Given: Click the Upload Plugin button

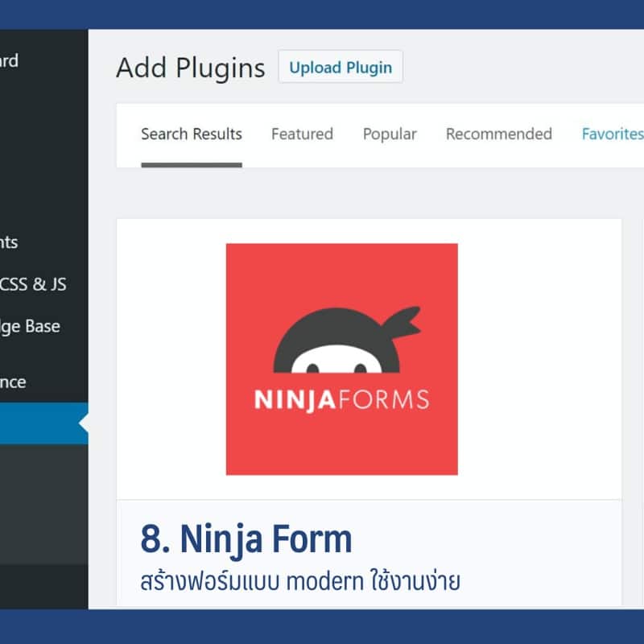Looking at the screenshot, I should (341, 68).
